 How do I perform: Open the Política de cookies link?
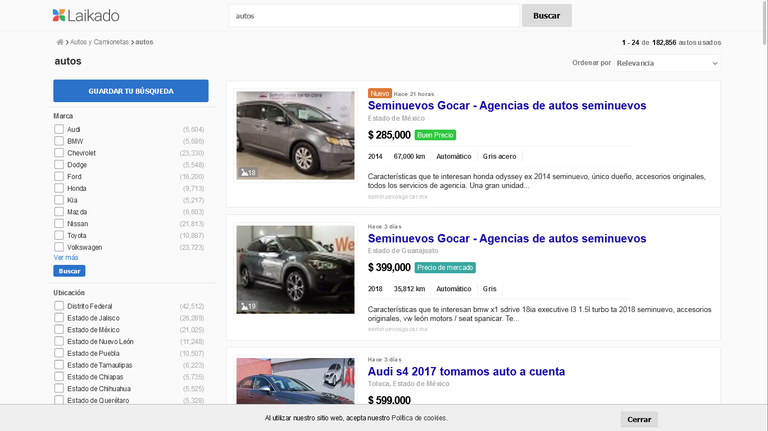419,418
